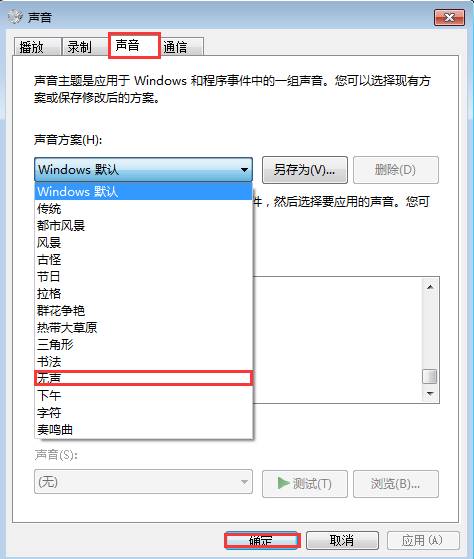Click scrollbar down arrow in events list
The width and height of the screenshot is (474, 559).
click(x=430, y=394)
